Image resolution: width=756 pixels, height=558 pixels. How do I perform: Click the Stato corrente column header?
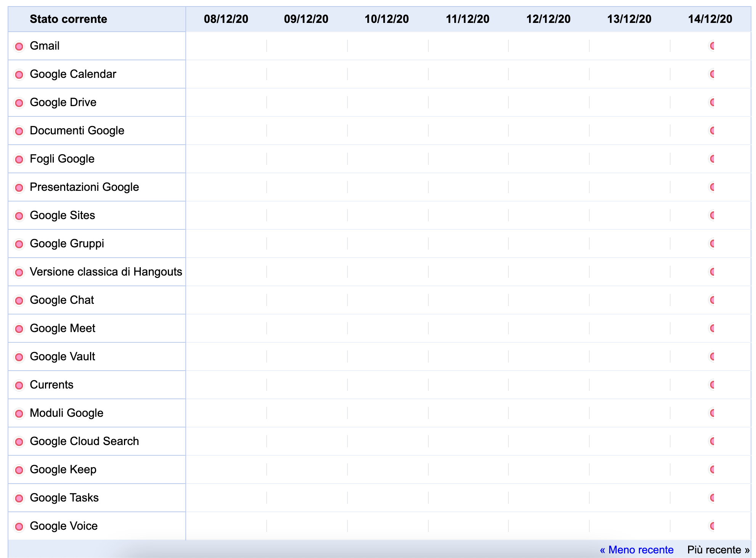(x=68, y=19)
